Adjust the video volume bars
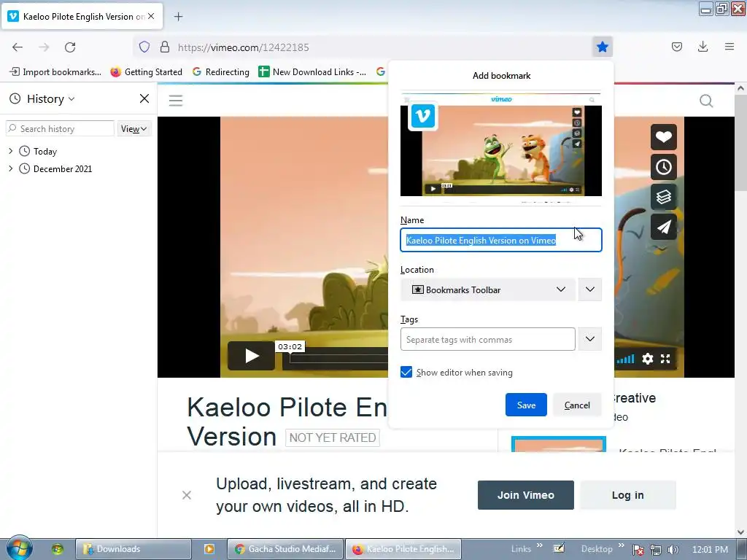This screenshot has width=747, height=560. click(x=625, y=359)
